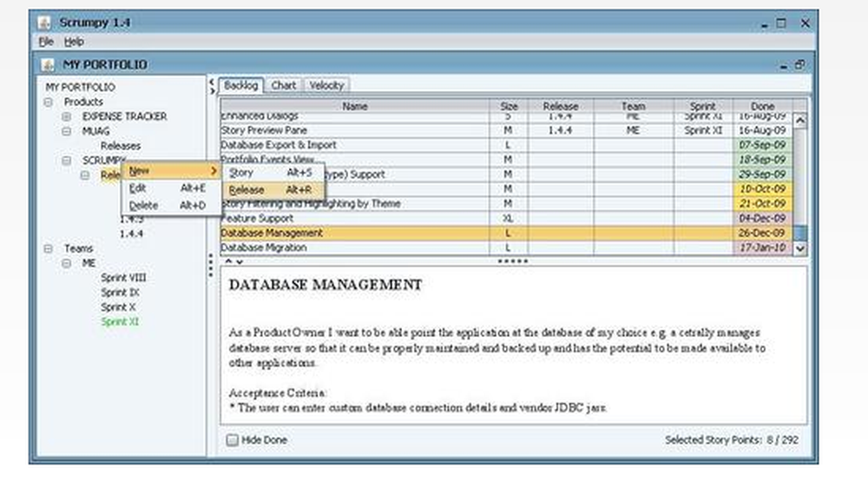
Task: Select MY PORTFOLIO root tree node
Action: [80, 88]
